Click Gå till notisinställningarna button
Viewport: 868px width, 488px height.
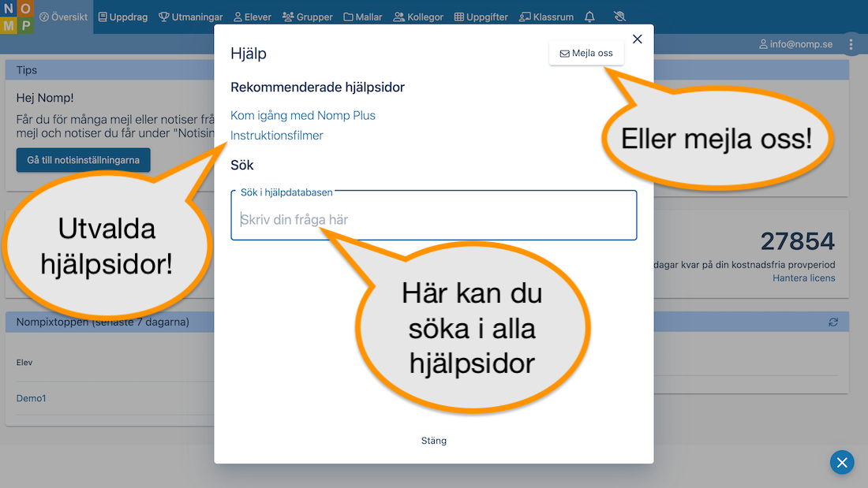(x=83, y=160)
